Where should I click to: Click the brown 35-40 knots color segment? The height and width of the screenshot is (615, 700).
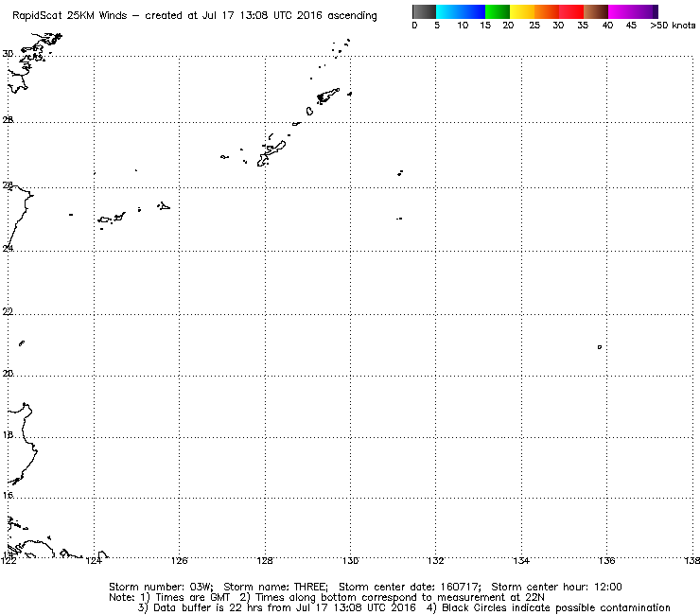pos(596,11)
